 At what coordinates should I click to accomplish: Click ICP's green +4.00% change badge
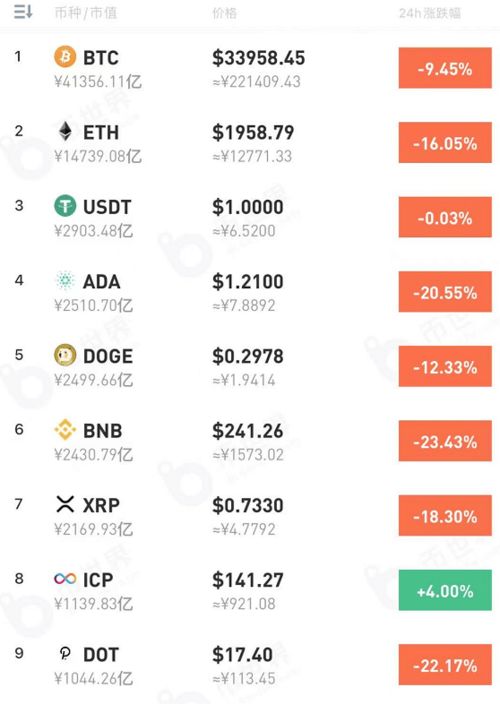(445, 590)
